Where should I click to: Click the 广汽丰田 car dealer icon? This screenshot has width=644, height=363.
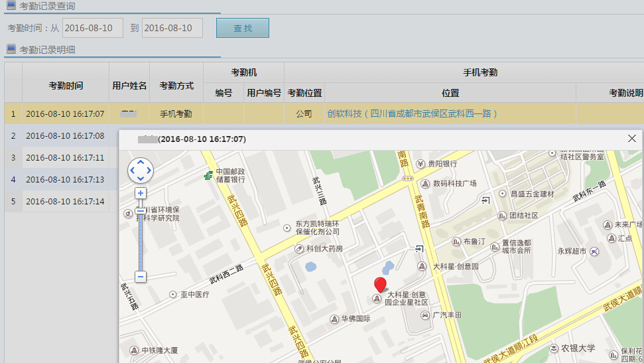(x=425, y=315)
